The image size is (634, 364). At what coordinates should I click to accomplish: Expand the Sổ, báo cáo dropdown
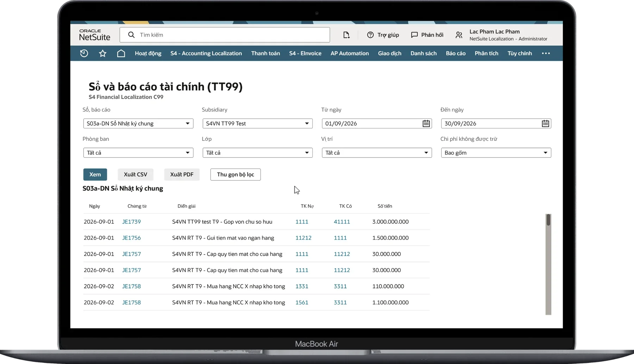tap(138, 124)
